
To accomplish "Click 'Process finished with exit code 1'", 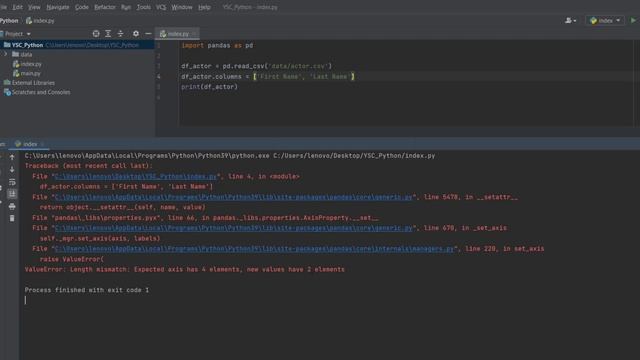I will (x=87, y=290).
